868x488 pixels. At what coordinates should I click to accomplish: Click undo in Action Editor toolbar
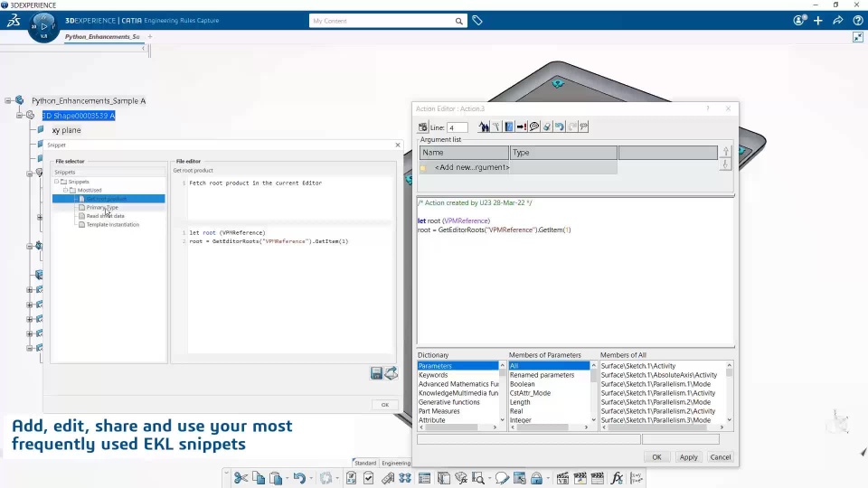pos(560,127)
